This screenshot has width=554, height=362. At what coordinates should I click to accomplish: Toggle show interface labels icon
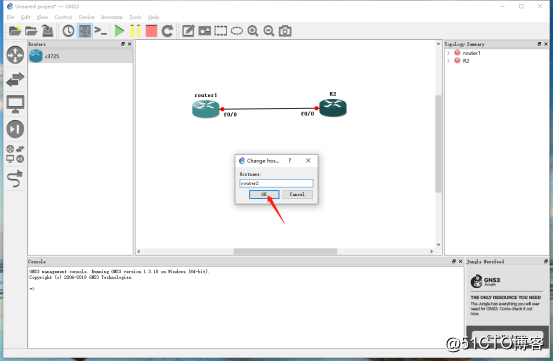pyautogui.click(x=85, y=31)
